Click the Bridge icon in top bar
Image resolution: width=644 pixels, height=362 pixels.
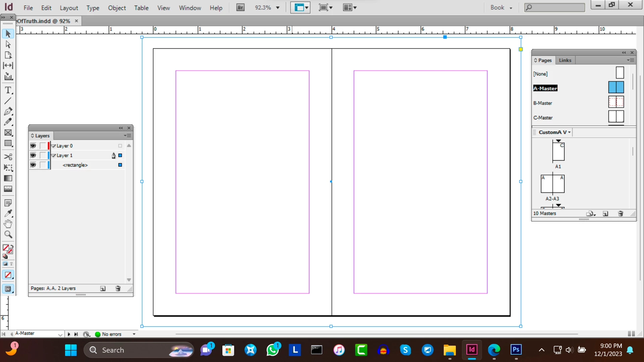tap(240, 7)
